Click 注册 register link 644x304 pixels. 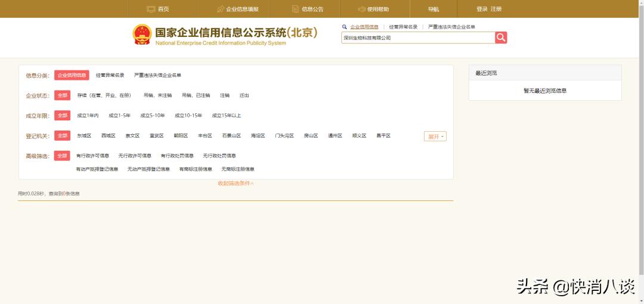(496, 9)
